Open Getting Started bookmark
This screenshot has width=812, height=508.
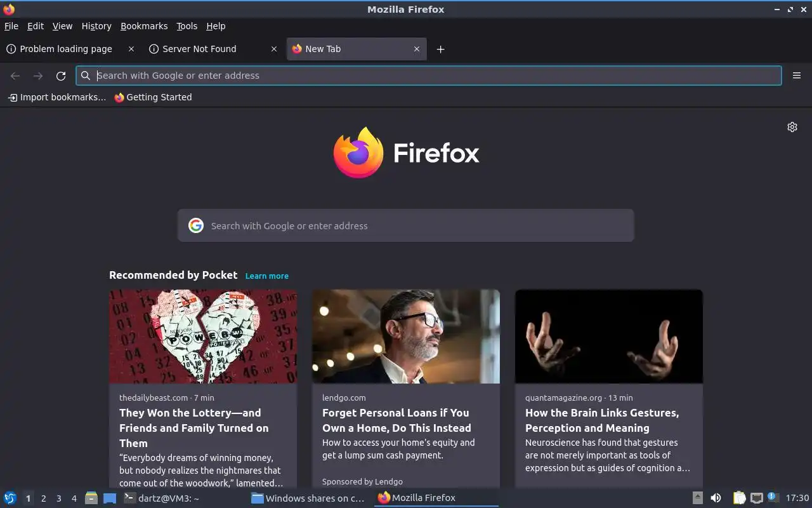(x=153, y=97)
